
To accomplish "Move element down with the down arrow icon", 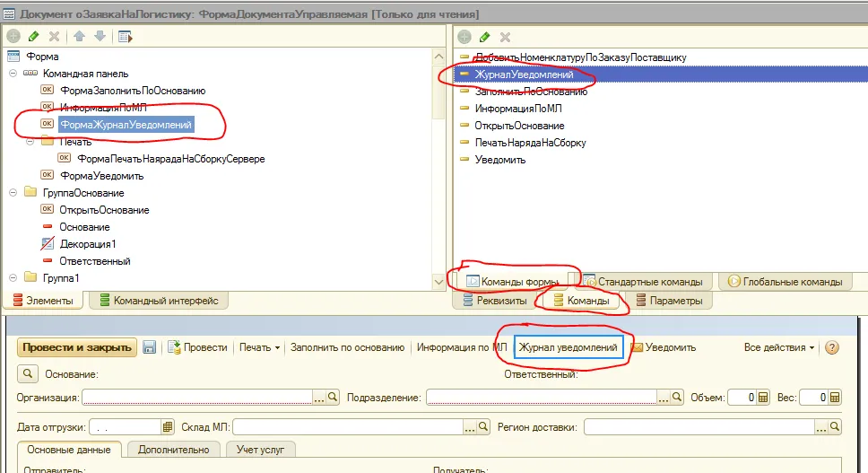I will [x=100, y=37].
